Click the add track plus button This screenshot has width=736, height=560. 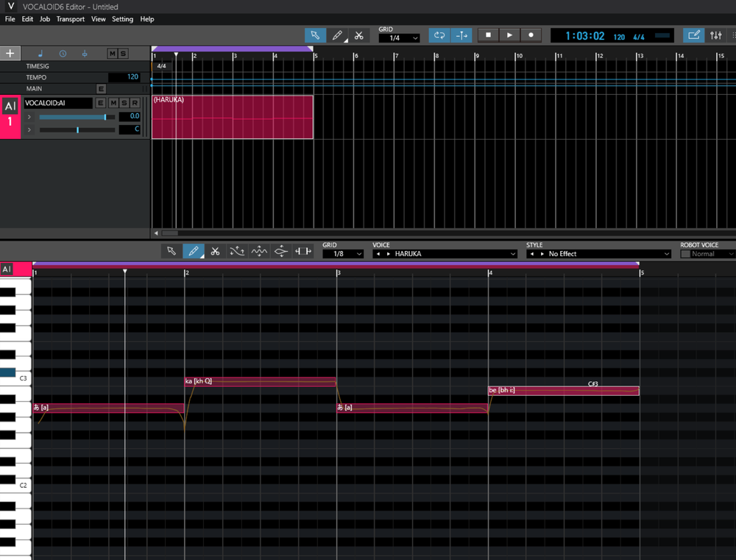point(10,54)
